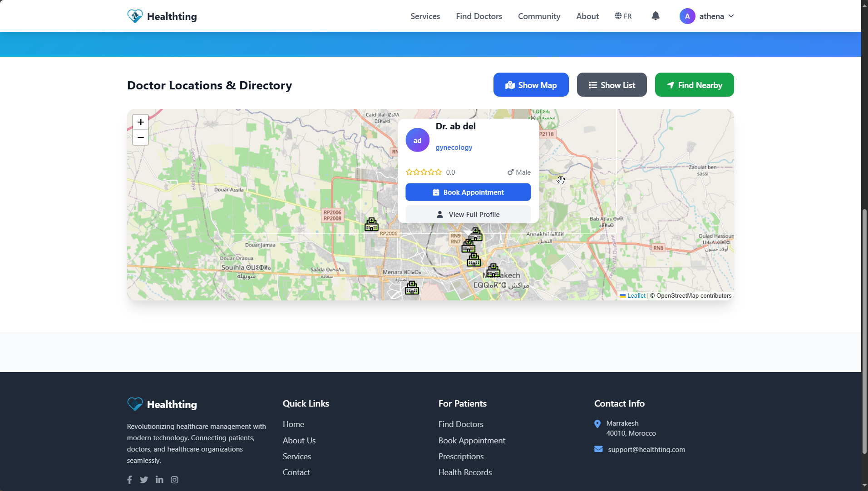Click the Book Appointment button
Viewport: 868px width, 491px height.
468,192
